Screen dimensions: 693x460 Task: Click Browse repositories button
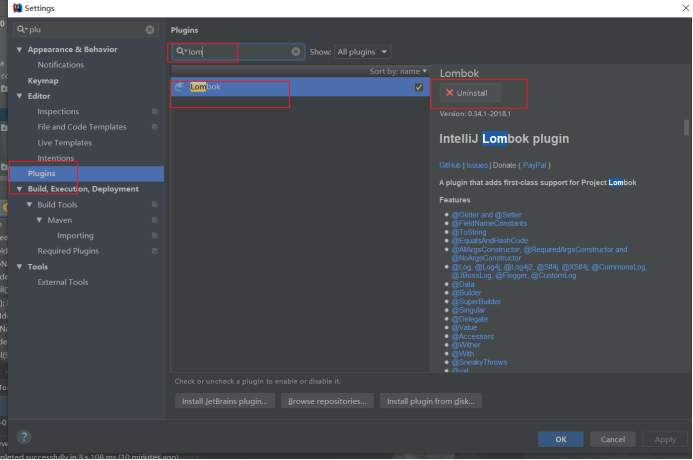point(327,401)
